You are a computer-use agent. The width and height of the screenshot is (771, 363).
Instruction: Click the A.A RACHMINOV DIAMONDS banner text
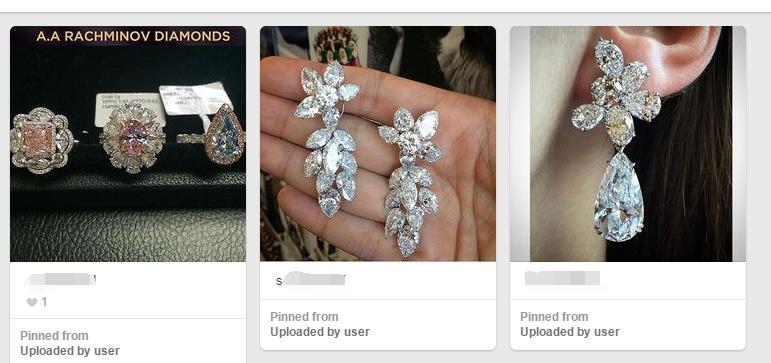point(133,36)
